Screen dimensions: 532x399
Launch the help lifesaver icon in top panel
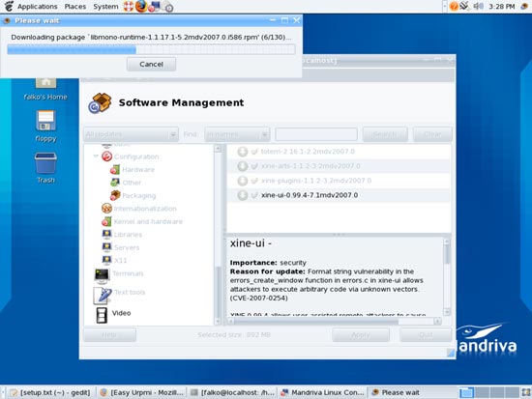click(129, 7)
